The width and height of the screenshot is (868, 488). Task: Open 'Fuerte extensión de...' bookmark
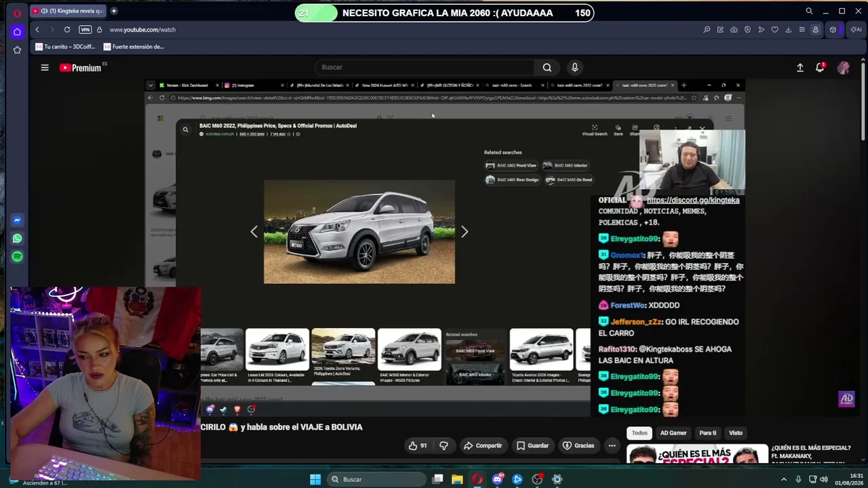point(134,47)
